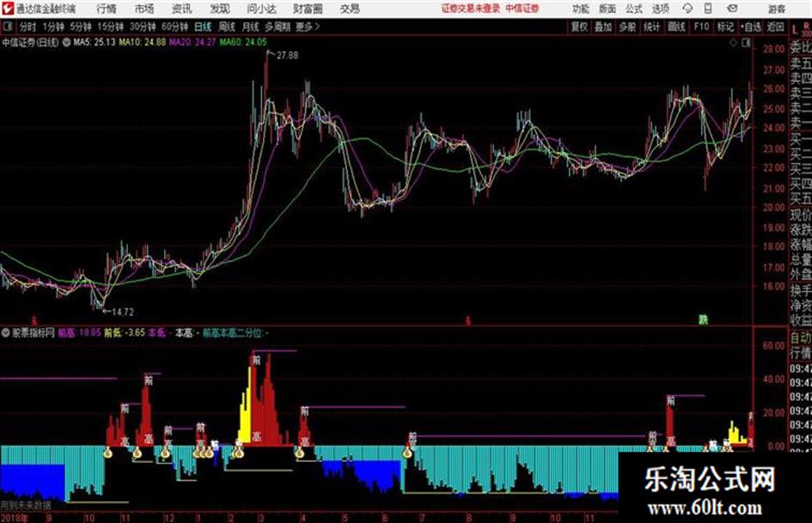Open the 行情 menu
Image resolution: width=812 pixels, height=523 pixels.
pos(107,9)
